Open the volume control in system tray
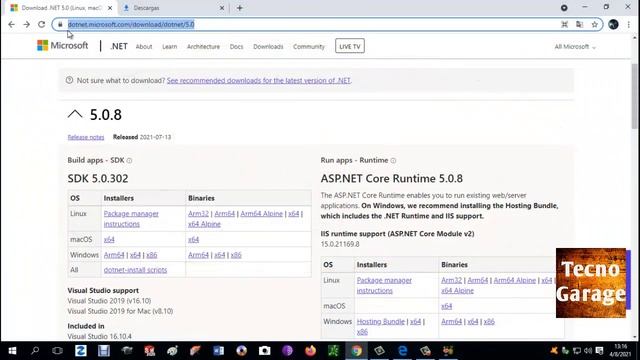 588,351
